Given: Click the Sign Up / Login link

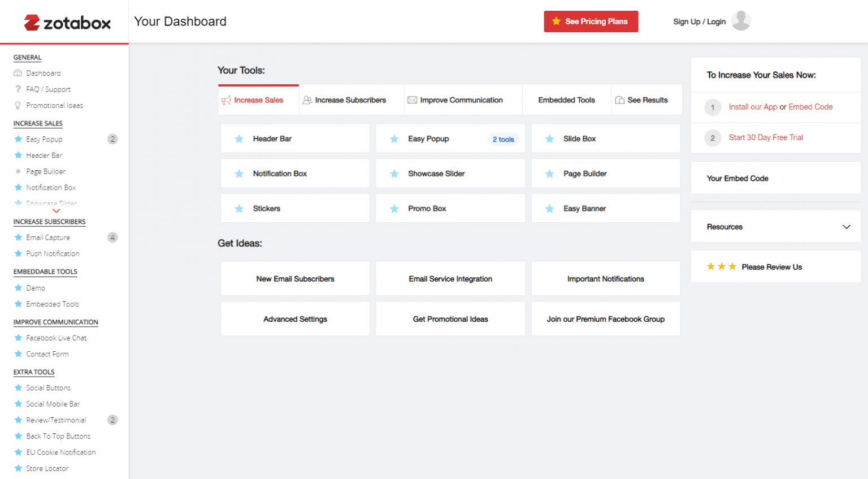Looking at the screenshot, I should [x=699, y=21].
